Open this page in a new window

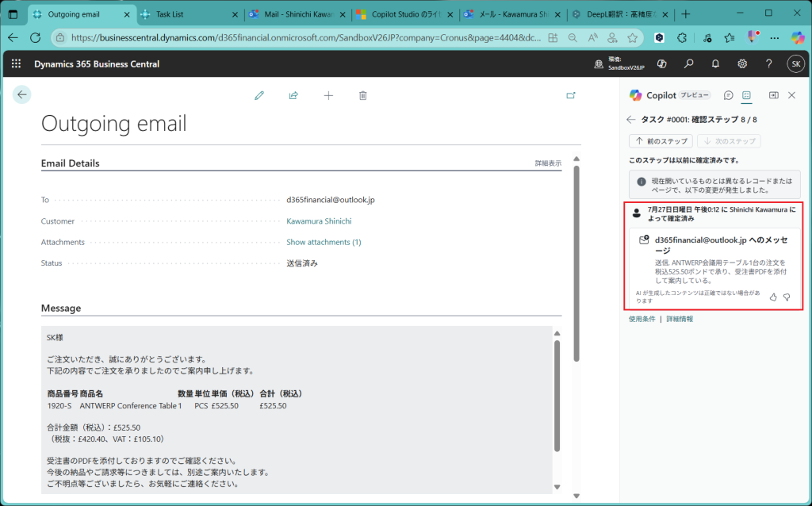(x=571, y=95)
